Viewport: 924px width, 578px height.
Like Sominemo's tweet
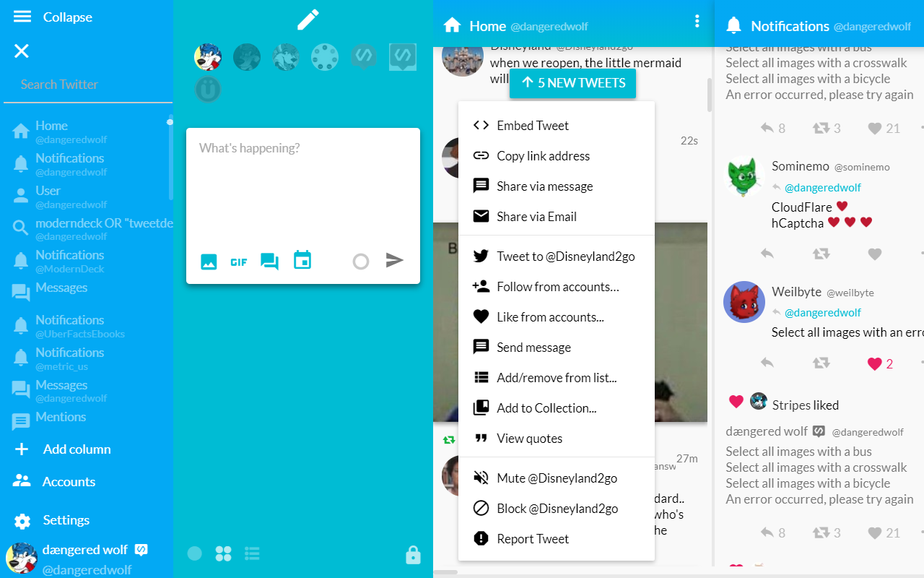pyautogui.click(x=875, y=254)
